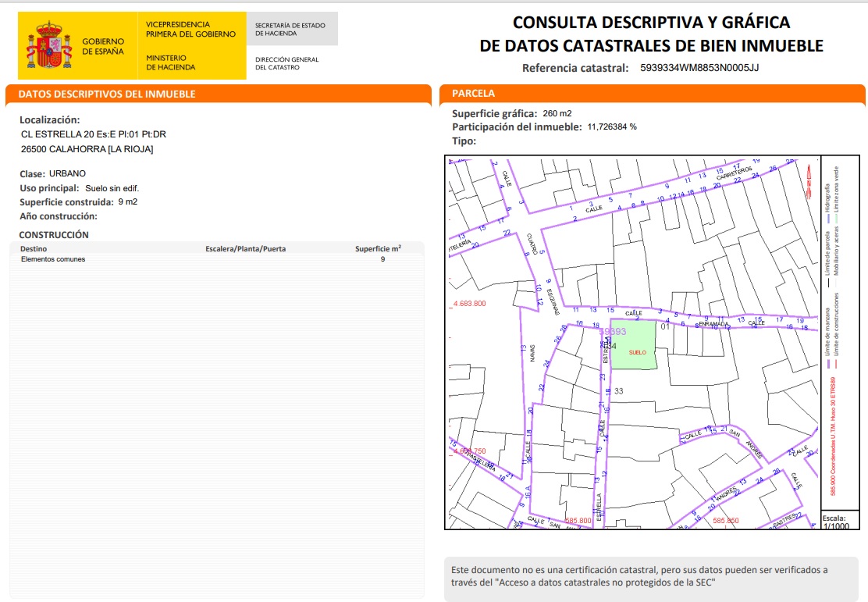Select the green SUELO parcel on map
Screen dimensions: 868x602
(x=633, y=345)
